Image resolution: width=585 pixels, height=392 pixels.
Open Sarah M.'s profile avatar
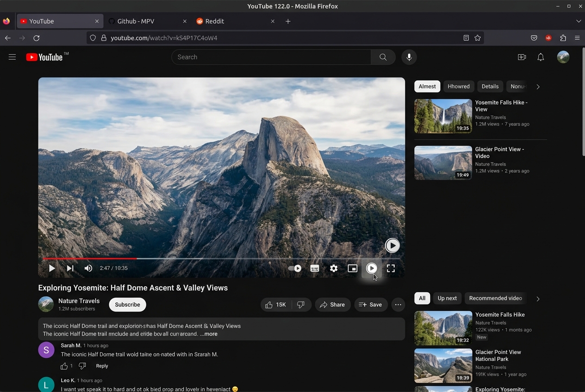(x=46, y=350)
